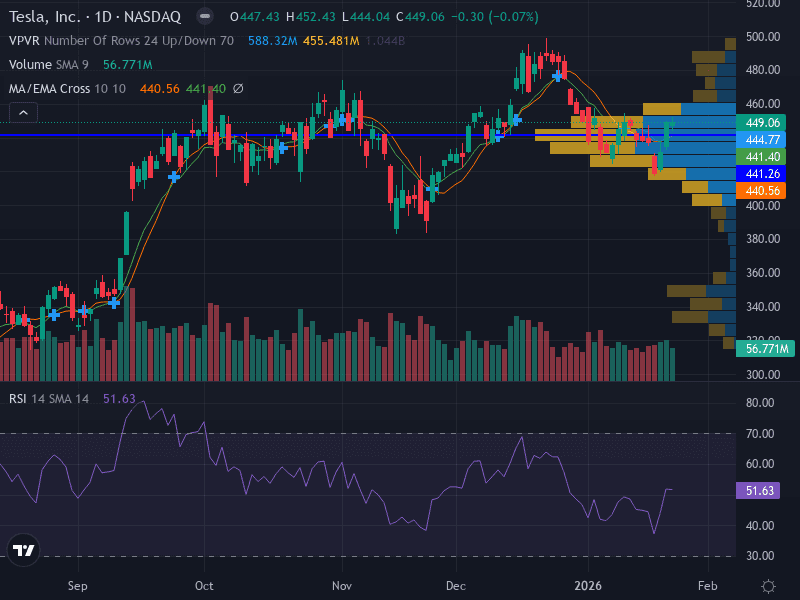The height and width of the screenshot is (600, 800).
Task: Click the blue 441.26 price line label
Action: [761, 173]
